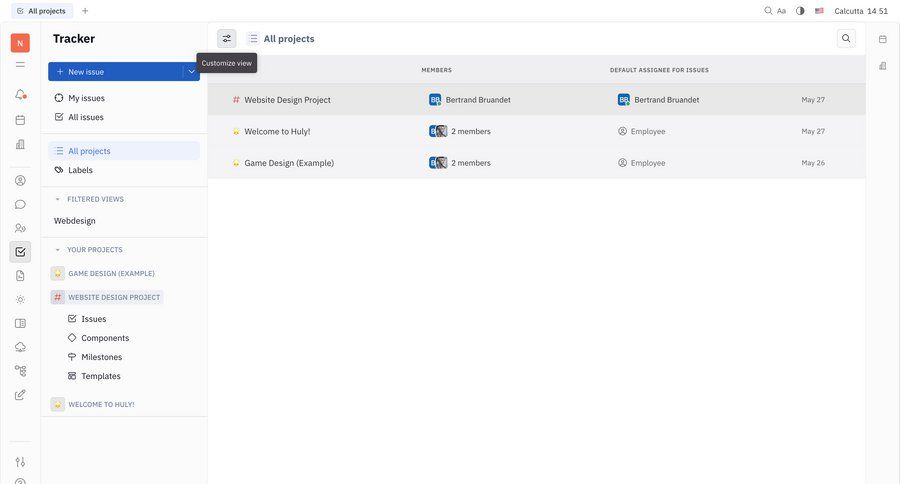Screen dimensions: 900x484
Task: Open the calendar icon in right panel
Action: click(x=882, y=39)
